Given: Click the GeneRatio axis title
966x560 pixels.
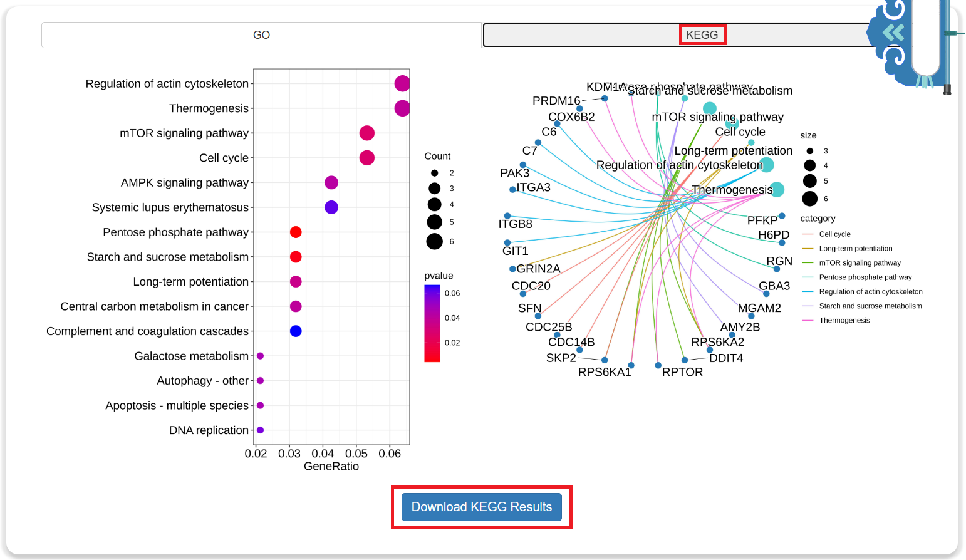Looking at the screenshot, I should point(331,467).
